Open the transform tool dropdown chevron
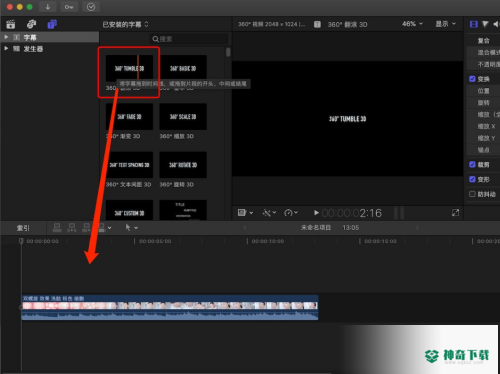 pyautogui.click(x=251, y=213)
